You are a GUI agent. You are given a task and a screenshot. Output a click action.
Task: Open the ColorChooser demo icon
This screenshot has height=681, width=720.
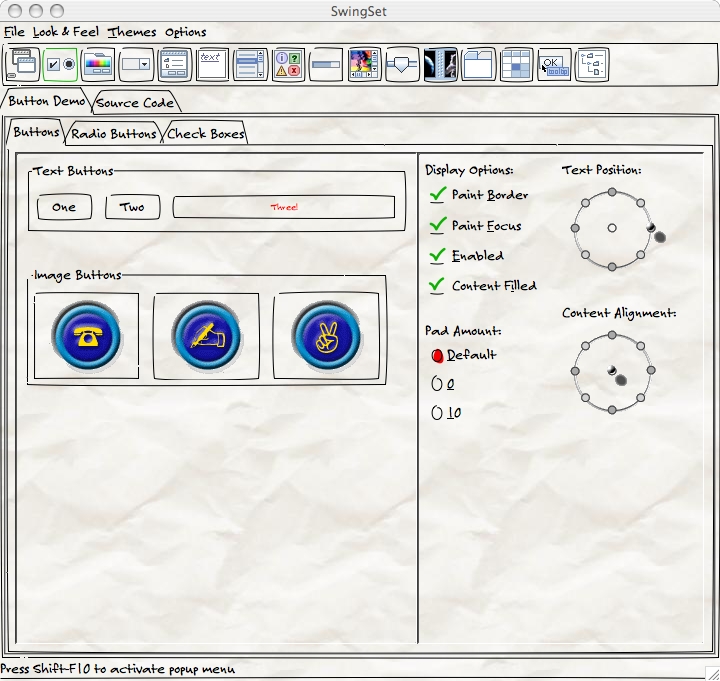(x=98, y=64)
